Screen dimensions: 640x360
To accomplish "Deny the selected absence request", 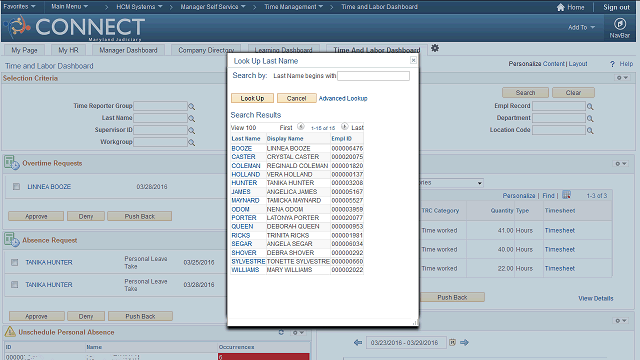I will point(86,316).
